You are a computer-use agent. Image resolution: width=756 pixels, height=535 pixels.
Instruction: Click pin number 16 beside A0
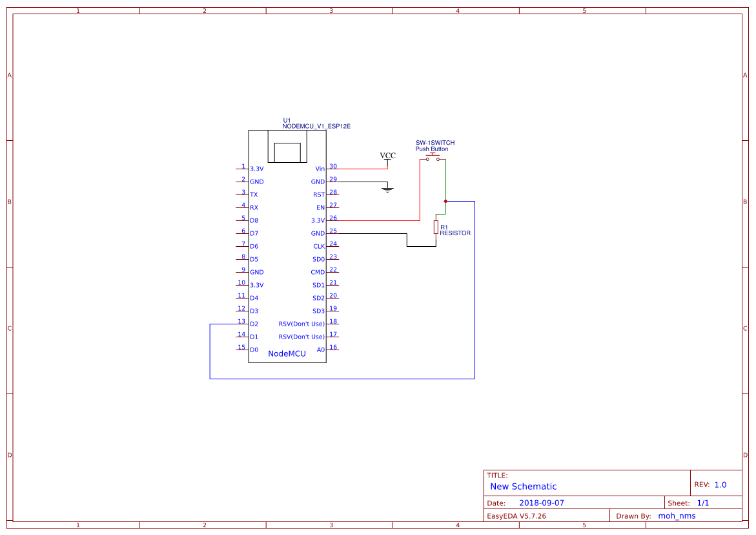(x=333, y=348)
